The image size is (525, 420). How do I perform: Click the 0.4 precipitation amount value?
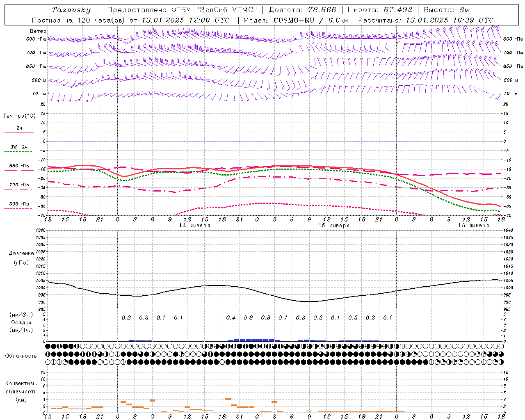pyautogui.click(x=231, y=317)
